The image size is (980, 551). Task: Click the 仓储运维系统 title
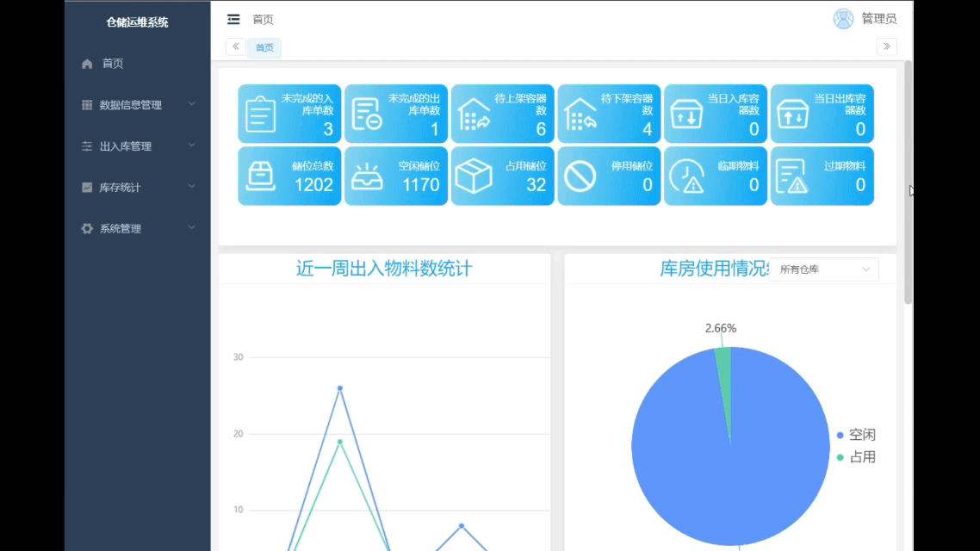(137, 22)
